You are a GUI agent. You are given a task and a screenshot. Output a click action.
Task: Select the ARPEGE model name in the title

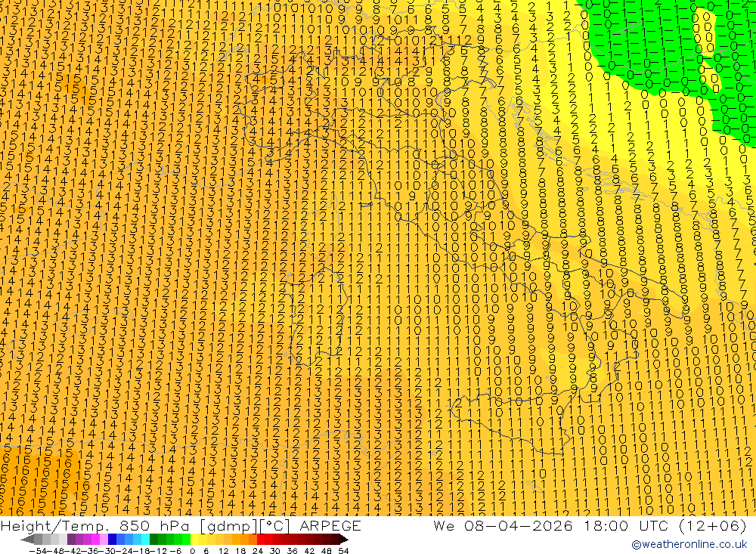click(330, 525)
